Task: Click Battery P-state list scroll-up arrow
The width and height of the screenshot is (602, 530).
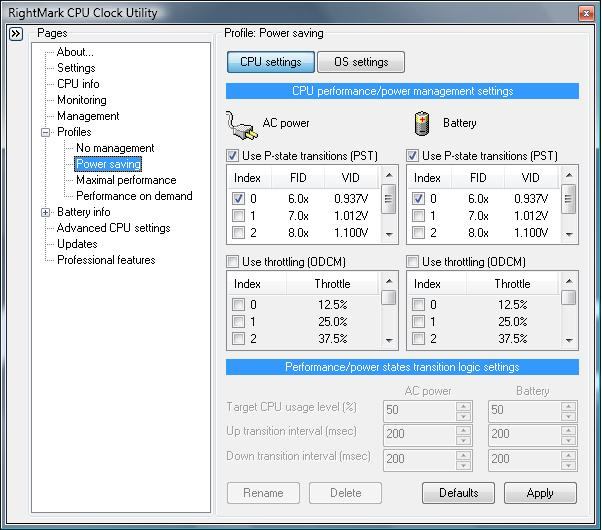Action: [x=569, y=175]
